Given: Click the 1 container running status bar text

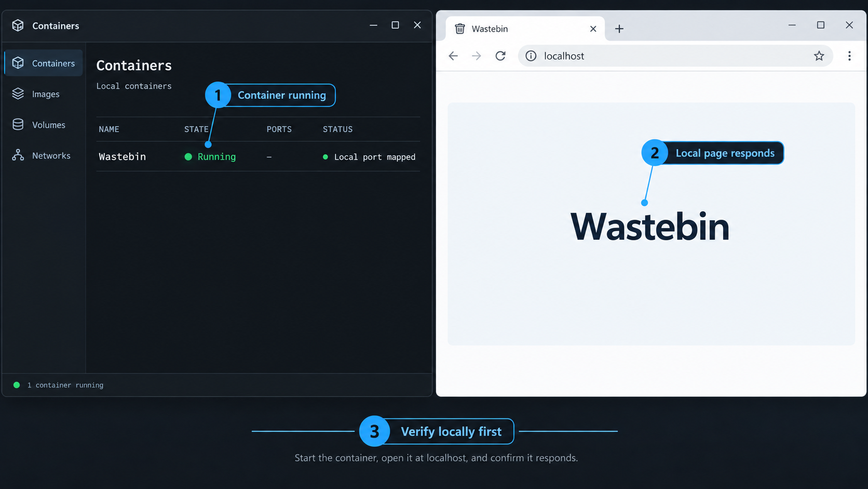Looking at the screenshot, I should pyautogui.click(x=65, y=385).
